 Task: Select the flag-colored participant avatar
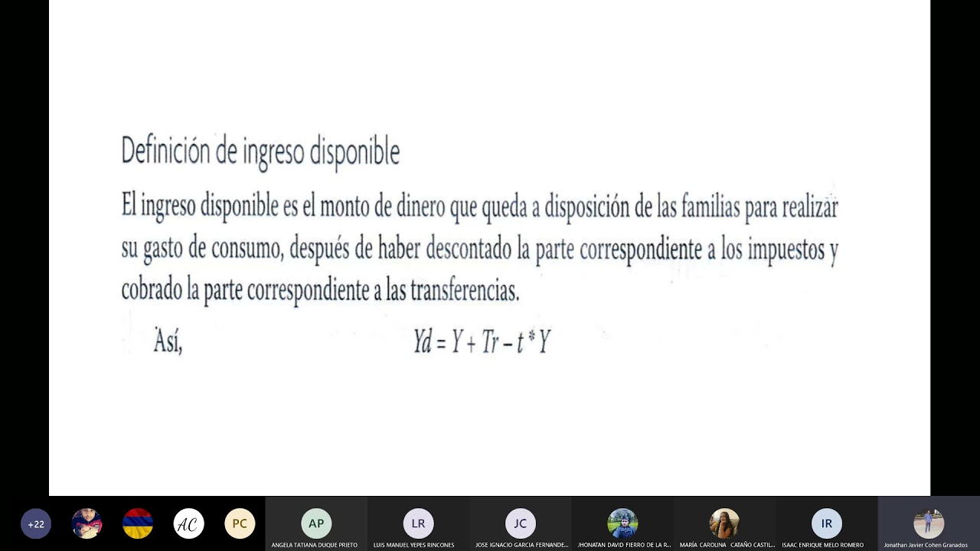coord(138,524)
